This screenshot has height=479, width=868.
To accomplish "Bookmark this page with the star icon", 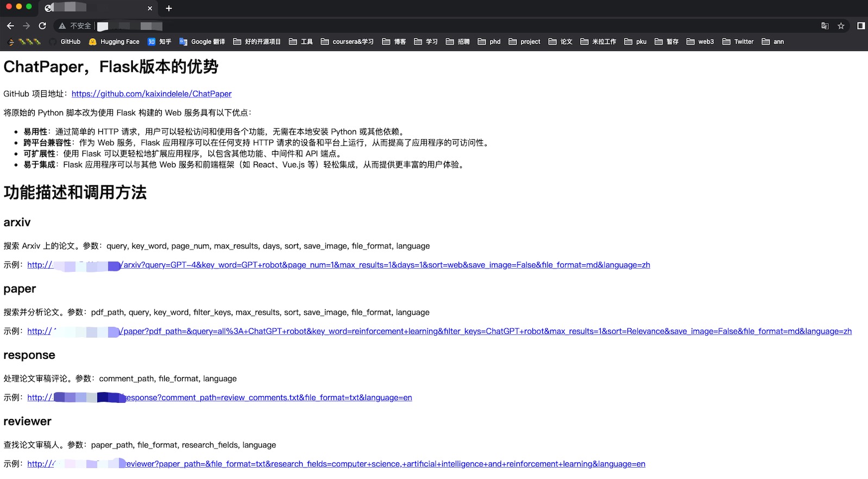I will pyautogui.click(x=841, y=26).
